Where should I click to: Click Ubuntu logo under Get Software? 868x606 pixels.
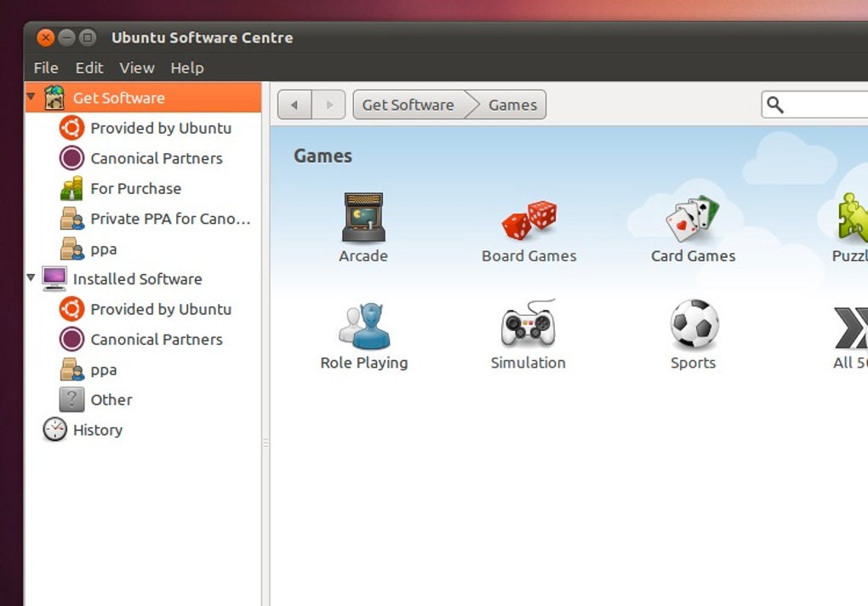(71, 128)
